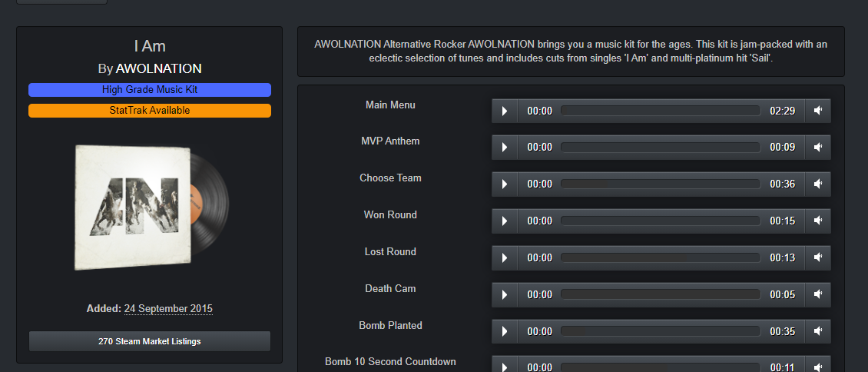
Task: Click the Bomb 10 Second Countdown label
Action: tap(390, 362)
